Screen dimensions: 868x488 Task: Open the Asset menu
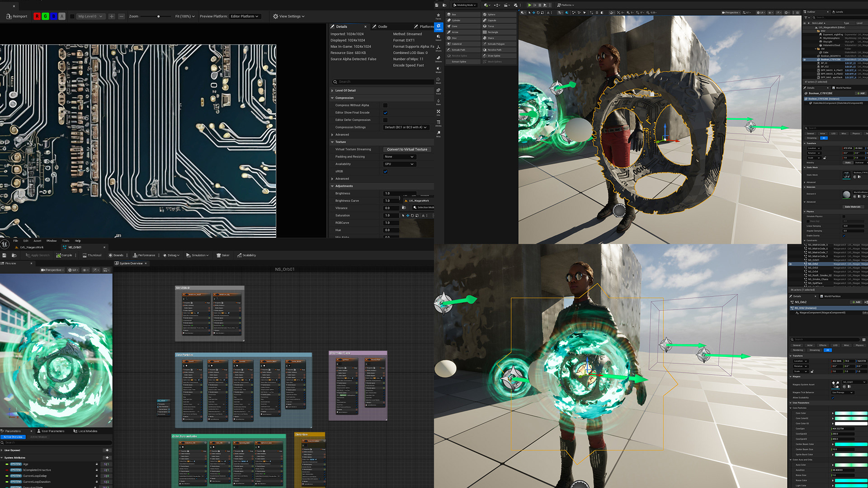coord(37,241)
